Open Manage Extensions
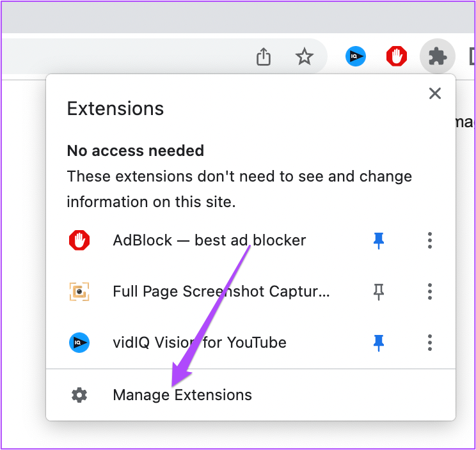The image size is (476, 450). 182,395
